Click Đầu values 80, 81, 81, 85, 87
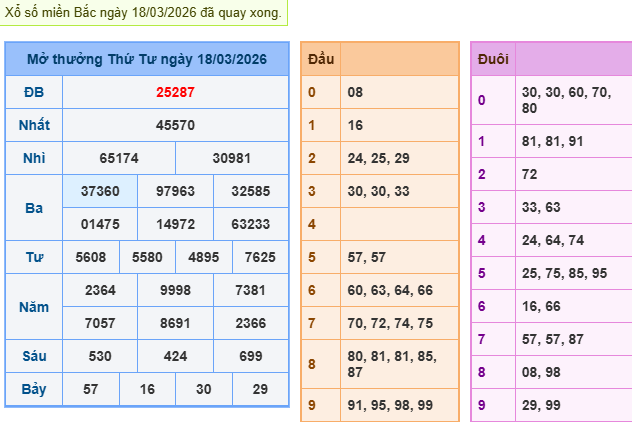 (398, 362)
